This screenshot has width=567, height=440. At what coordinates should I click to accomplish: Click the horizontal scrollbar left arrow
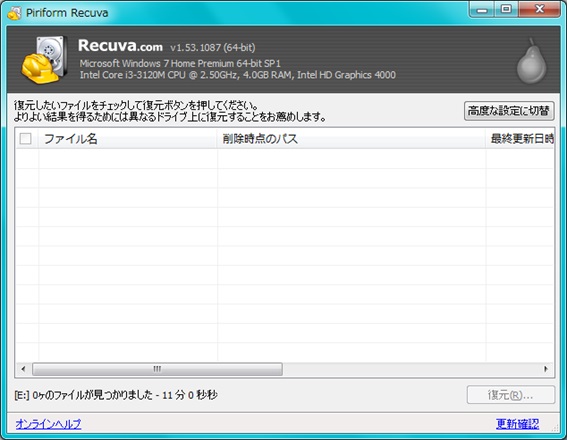pyautogui.click(x=23, y=369)
